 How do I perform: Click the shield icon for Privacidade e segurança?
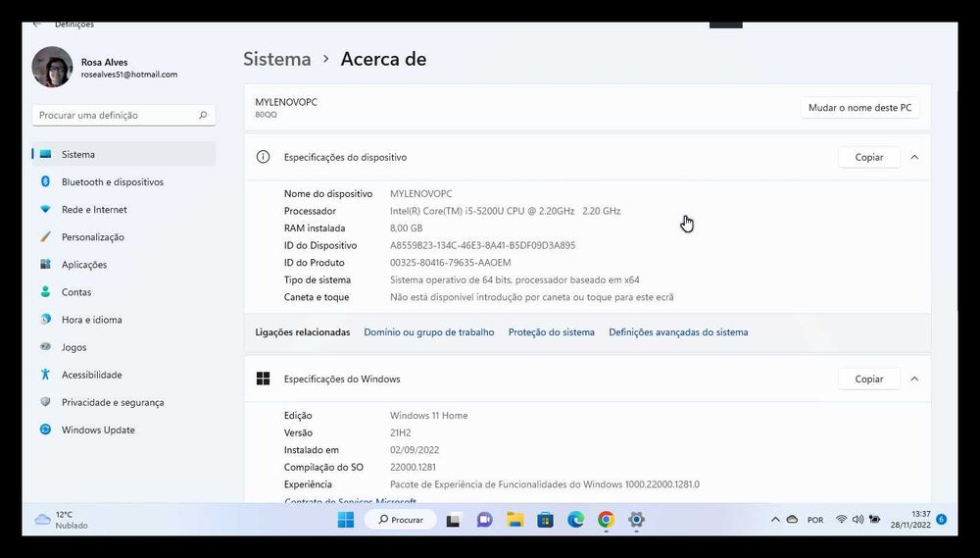pos(45,402)
